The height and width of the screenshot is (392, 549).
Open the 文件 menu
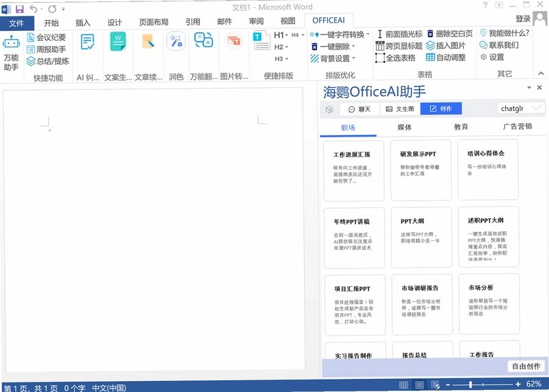click(16, 23)
